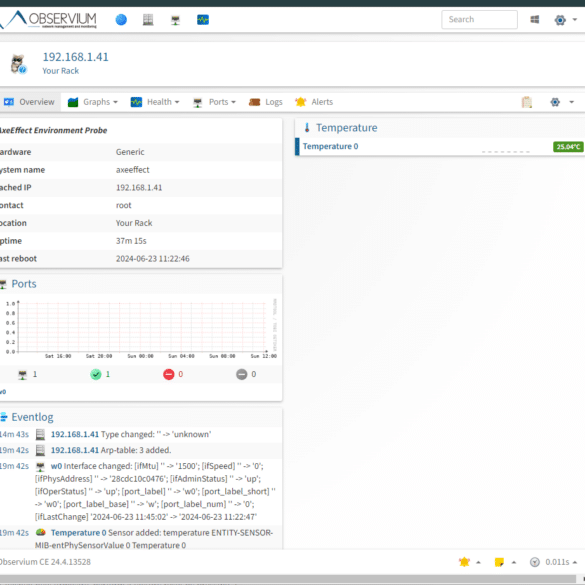Expand the footer notes caret
This screenshot has width=585, height=585.
pos(514,562)
